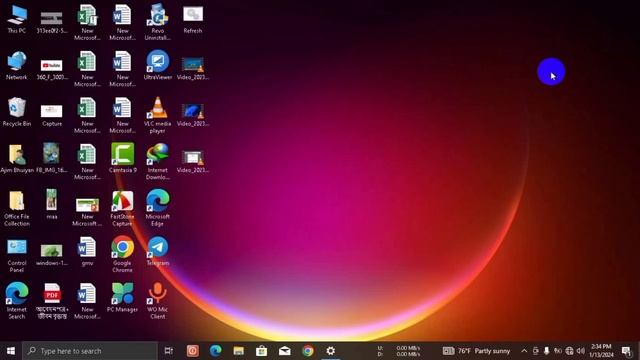640x360 pixels.
Task: Select the Internet Search Edge shortcut
Action: 17,301
